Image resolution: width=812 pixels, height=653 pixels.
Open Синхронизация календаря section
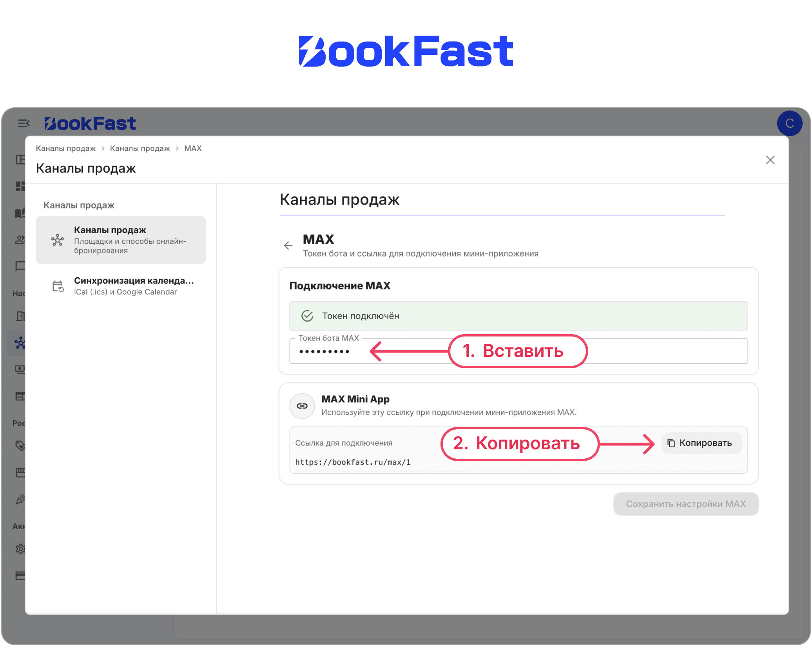(121, 286)
